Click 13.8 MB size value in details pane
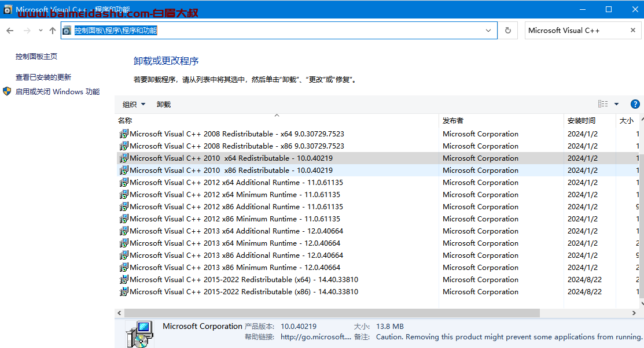 click(390, 327)
